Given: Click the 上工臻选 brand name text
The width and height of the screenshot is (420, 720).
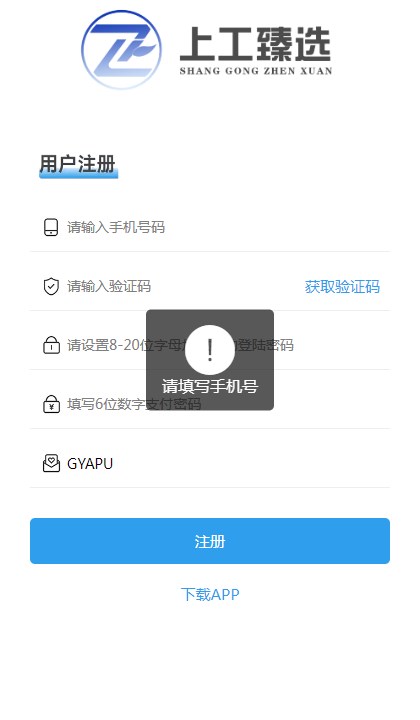Looking at the screenshot, I should (x=255, y=44).
